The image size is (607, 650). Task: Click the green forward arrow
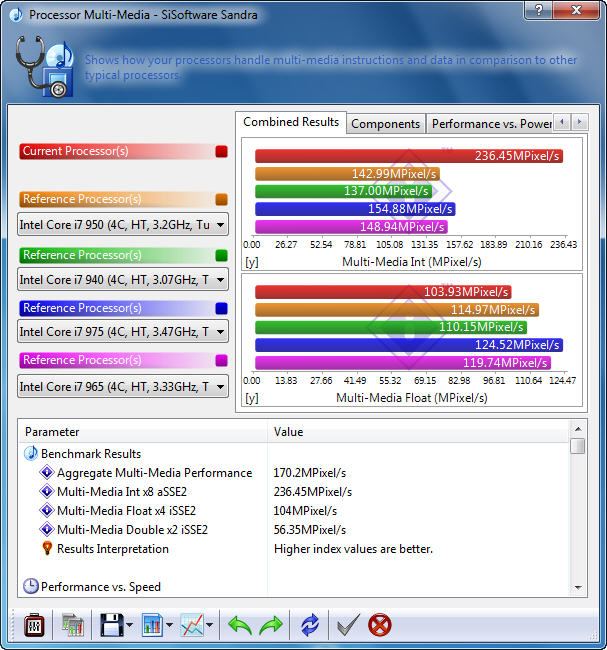(271, 626)
